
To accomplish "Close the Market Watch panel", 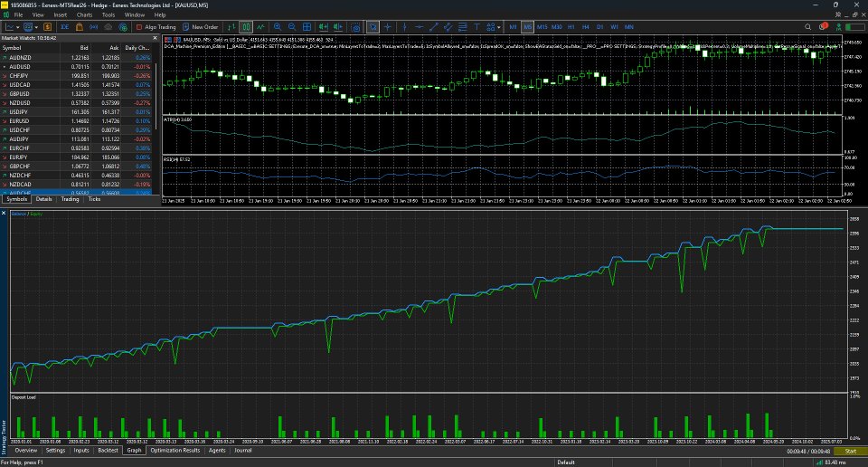I will (x=155, y=38).
